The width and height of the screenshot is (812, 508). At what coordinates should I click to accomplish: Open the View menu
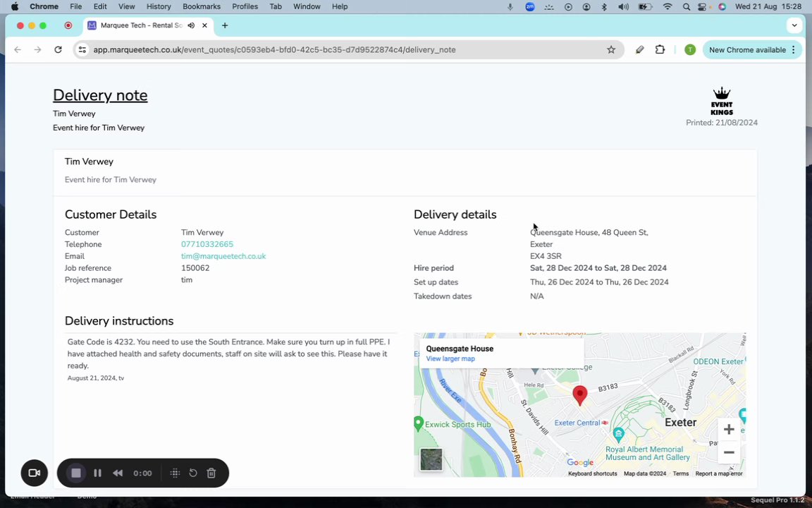(126, 7)
